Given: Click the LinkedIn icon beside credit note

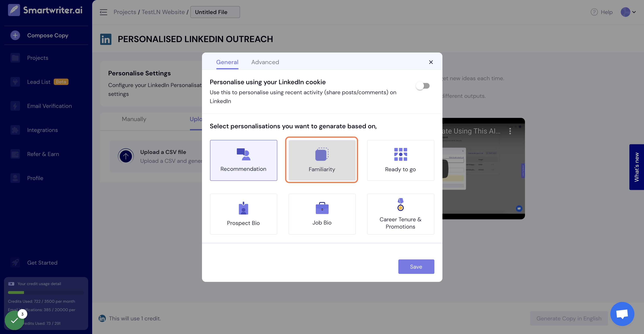Looking at the screenshot, I should pyautogui.click(x=102, y=319).
